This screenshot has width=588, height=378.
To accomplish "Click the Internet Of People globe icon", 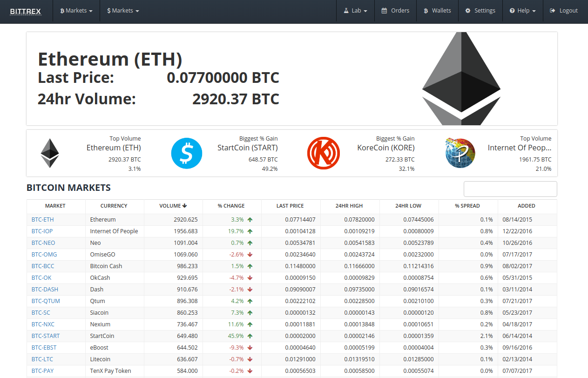I will tap(460, 153).
